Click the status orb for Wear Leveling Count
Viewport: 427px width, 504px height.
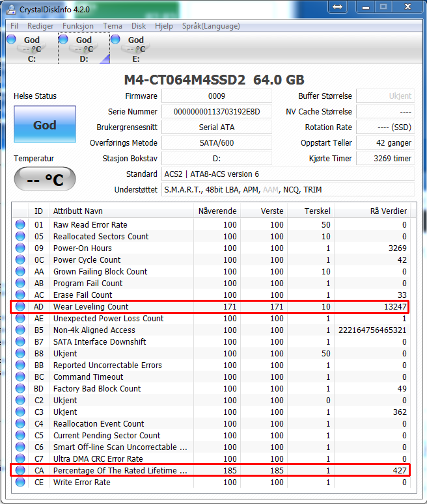coord(20,306)
